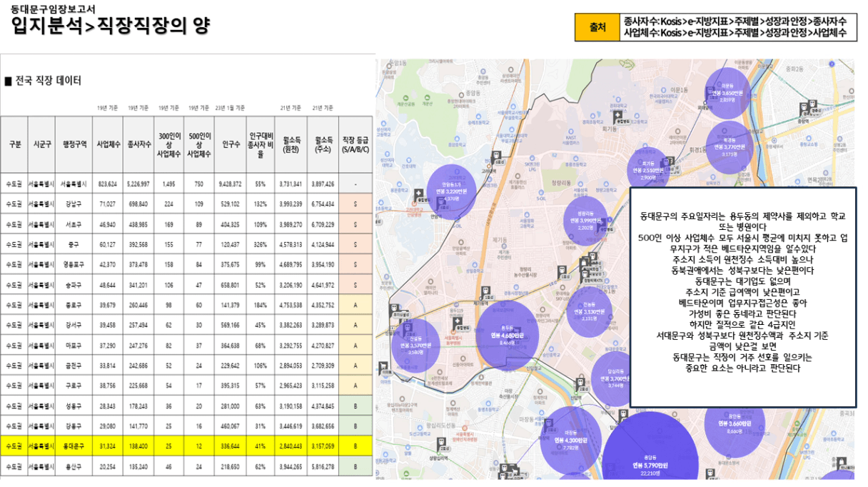Viewport: 868px width, 487px height.
Task: Select the '강동구' district cell
Action: pyautogui.click(x=74, y=426)
